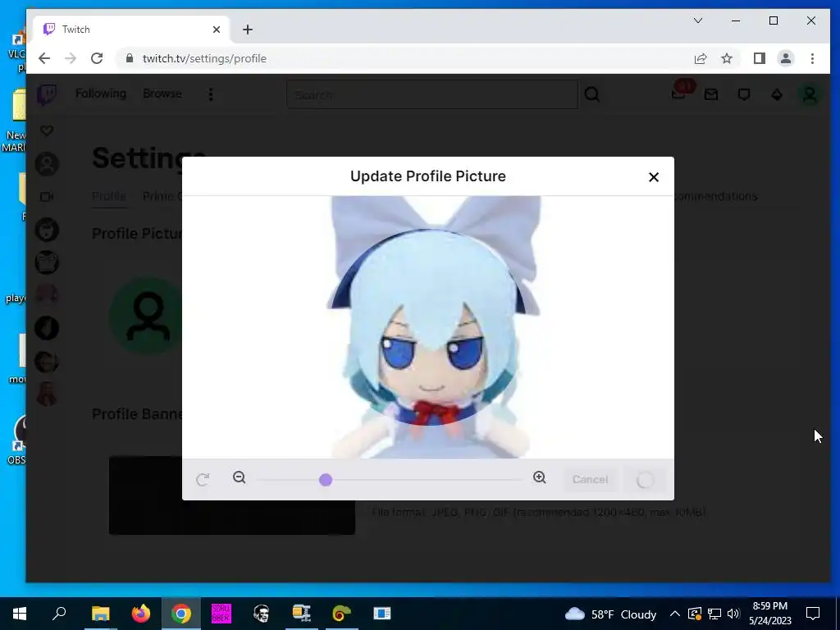Go to Following page
Viewport: 840px width, 630px height.
pyautogui.click(x=101, y=94)
